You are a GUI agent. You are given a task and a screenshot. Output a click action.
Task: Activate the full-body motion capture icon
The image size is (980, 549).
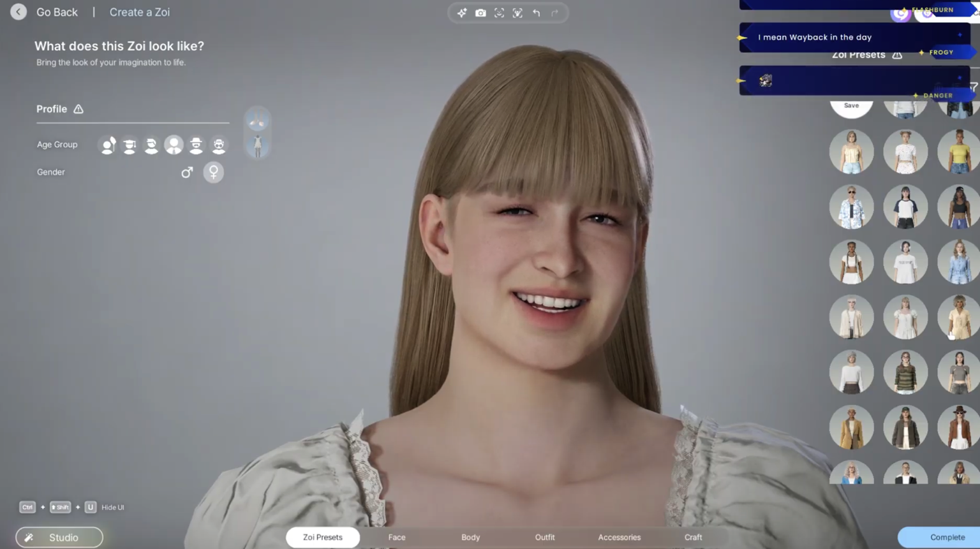[x=517, y=13]
